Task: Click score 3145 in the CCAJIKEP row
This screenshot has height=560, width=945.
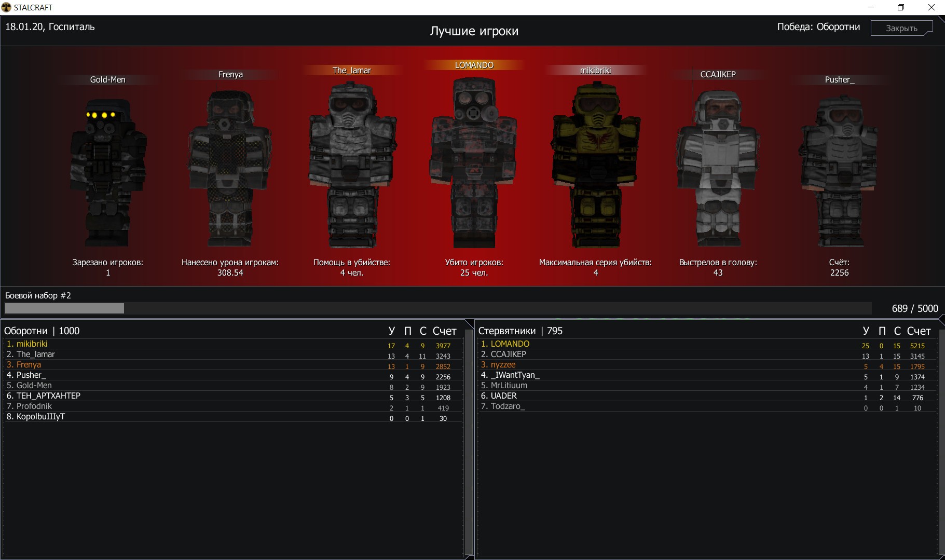Action: 917,356
